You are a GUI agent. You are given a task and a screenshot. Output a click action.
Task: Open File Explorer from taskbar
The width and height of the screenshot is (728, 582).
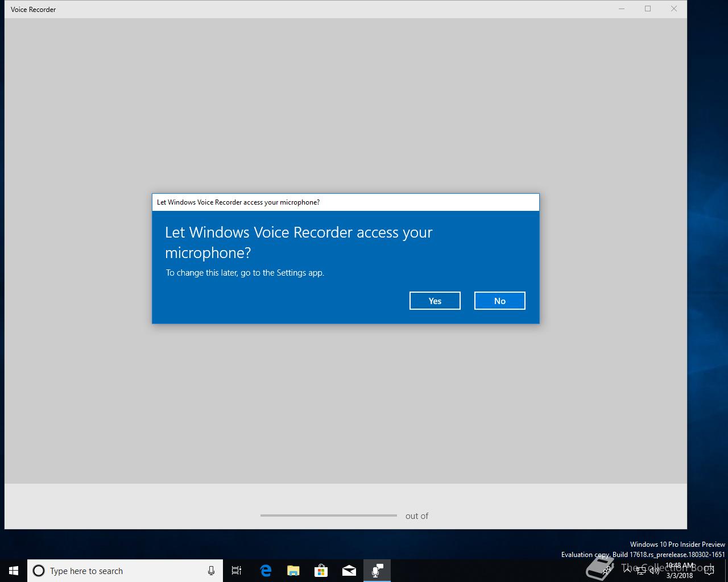(x=293, y=571)
